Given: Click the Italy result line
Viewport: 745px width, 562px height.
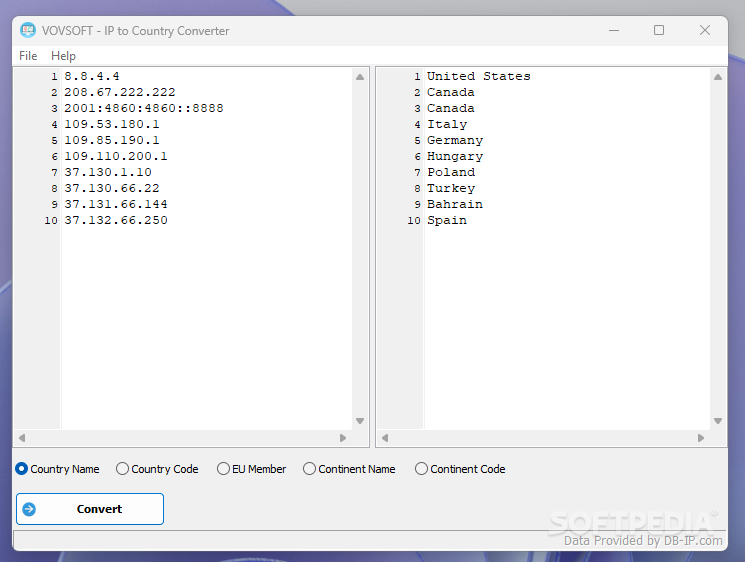Looking at the screenshot, I should click(x=447, y=124).
